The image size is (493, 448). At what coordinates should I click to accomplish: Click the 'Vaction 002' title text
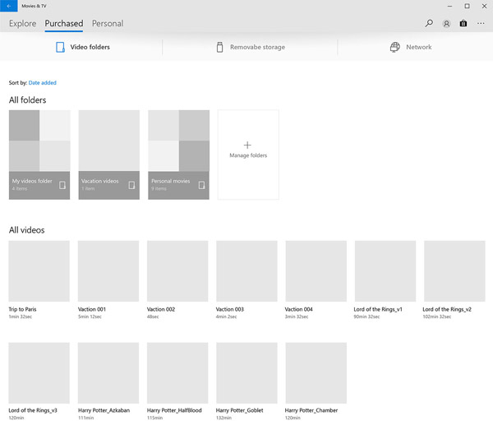click(161, 309)
